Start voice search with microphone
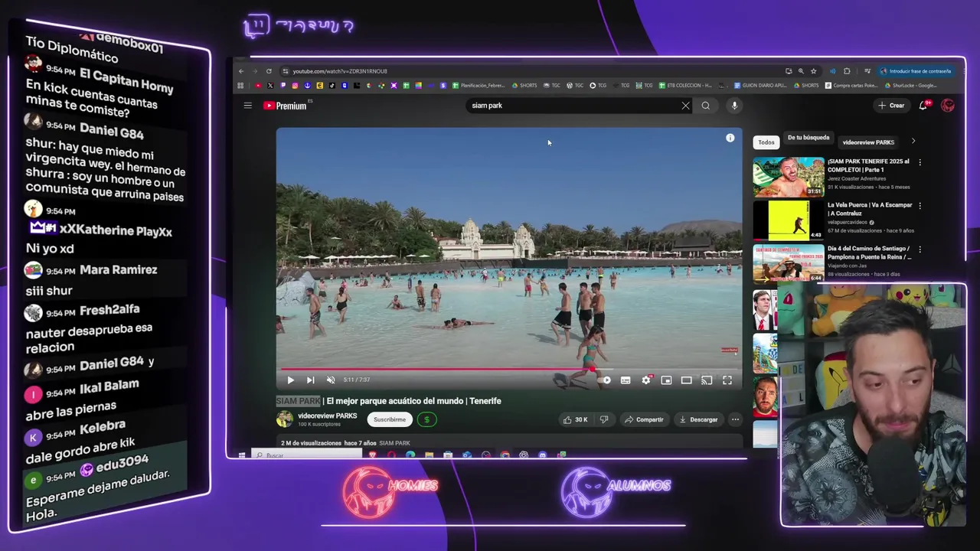980x551 pixels. tap(734, 106)
